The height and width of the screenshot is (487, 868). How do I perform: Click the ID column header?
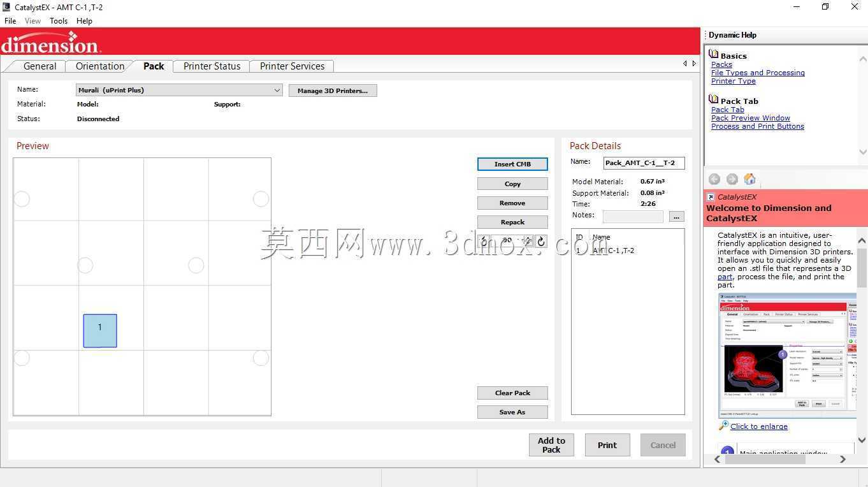pyautogui.click(x=580, y=236)
